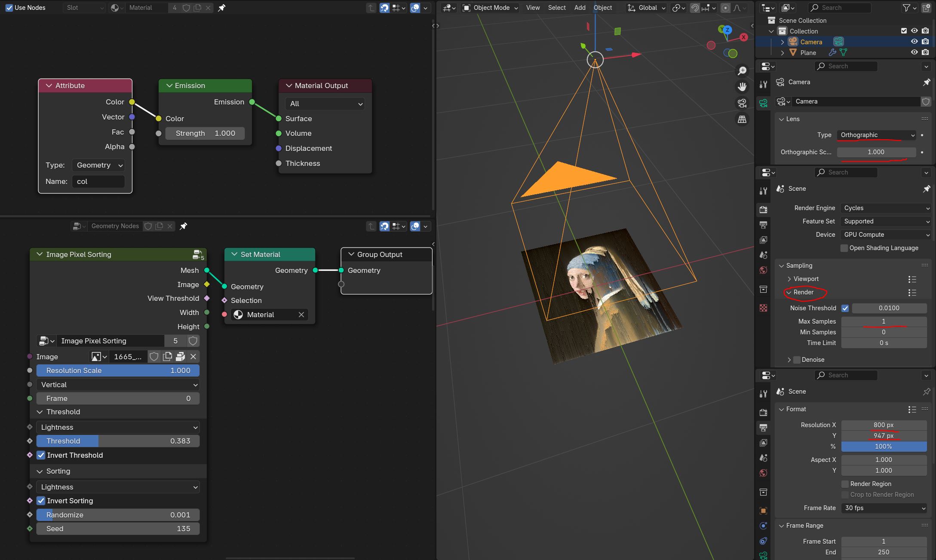Click the Plane modifier wrench icon in Outliner
This screenshot has height=560, width=936.
pyautogui.click(x=832, y=52)
